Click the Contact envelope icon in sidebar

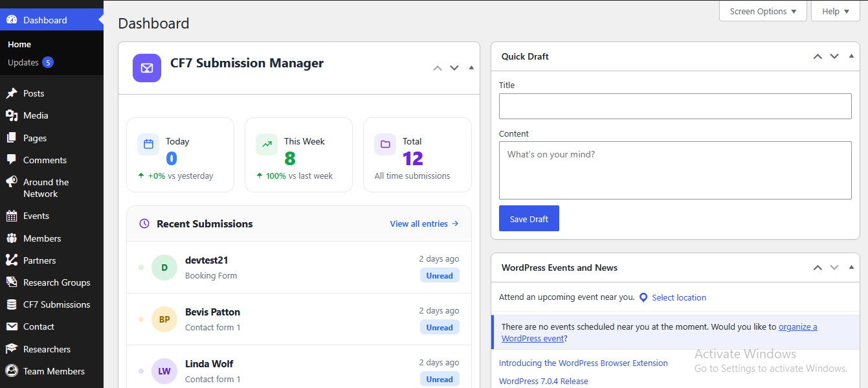pos(12,326)
